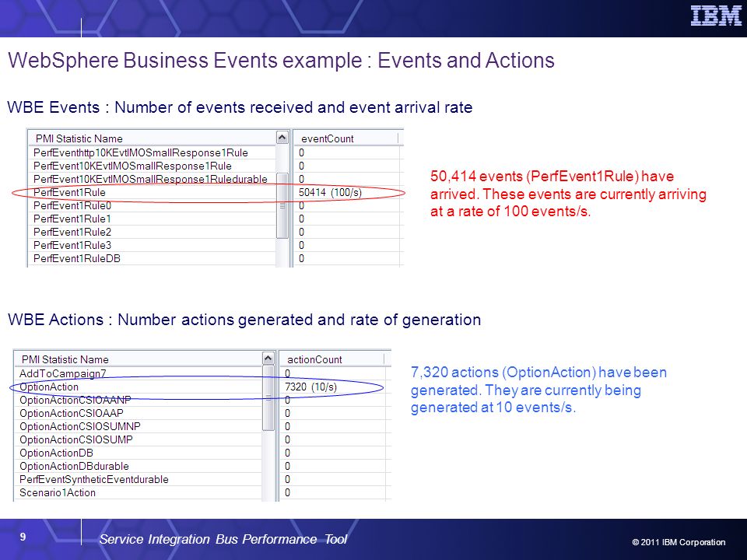Click PMI Statistic Name header in events table

pyautogui.click(x=152, y=138)
